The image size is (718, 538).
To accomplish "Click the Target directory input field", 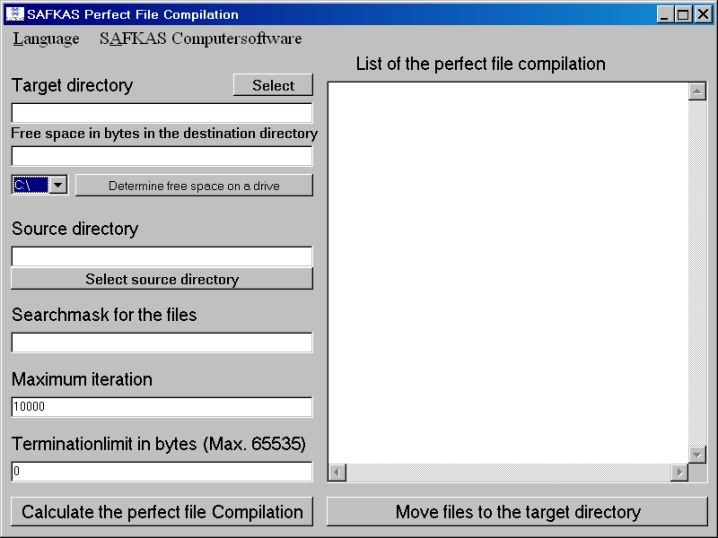I will click(x=161, y=113).
